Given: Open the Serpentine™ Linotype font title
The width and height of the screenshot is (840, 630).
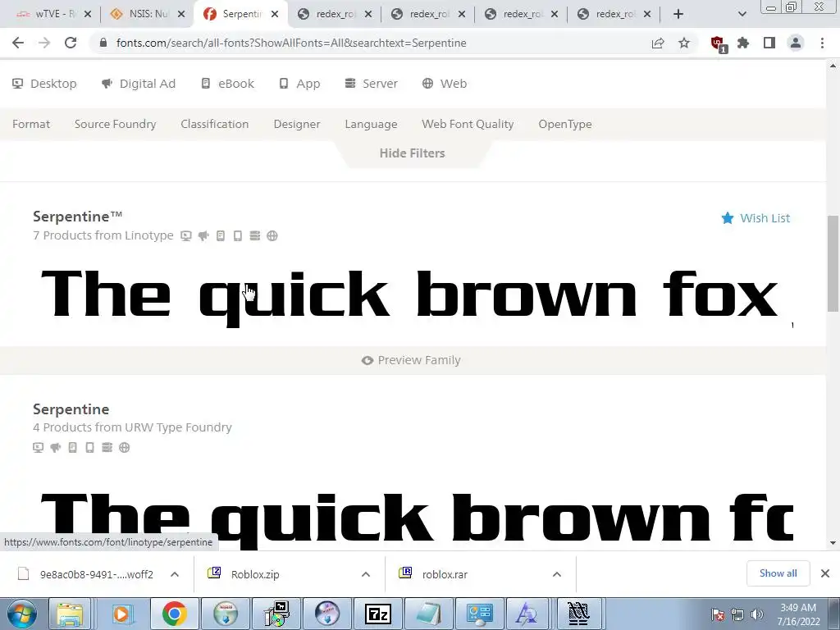Looking at the screenshot, I should pos(78,217).
